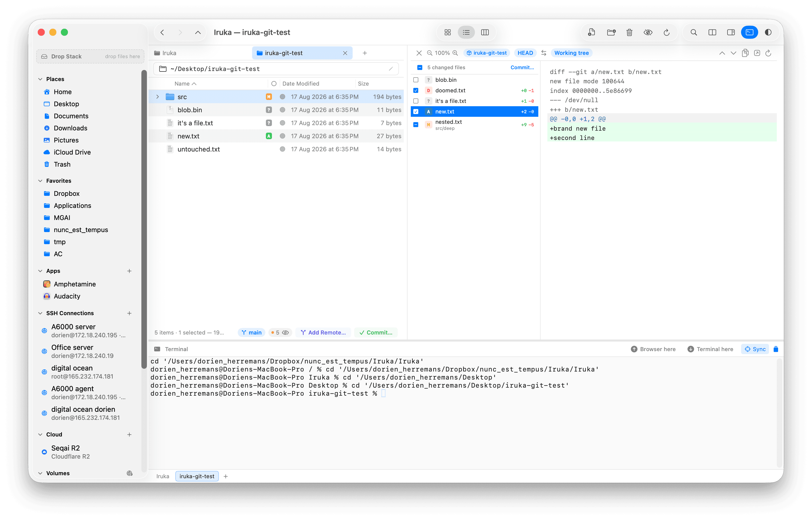Collapse the Apps section
The height and width of the screenshot is (520, 812).
(40, 271)
